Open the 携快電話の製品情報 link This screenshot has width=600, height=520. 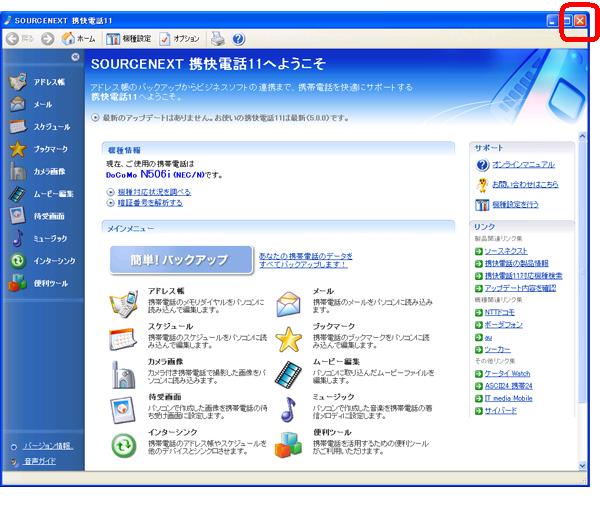[x=516, y=263]
